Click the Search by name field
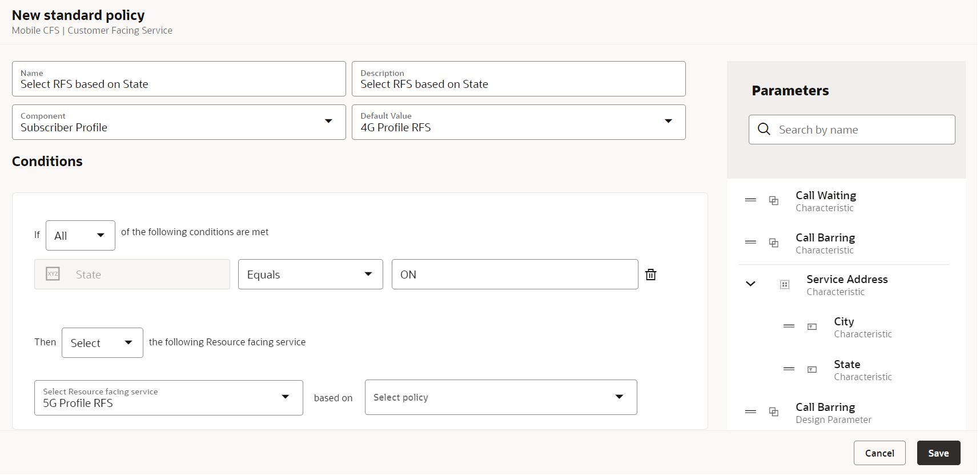 862,130
